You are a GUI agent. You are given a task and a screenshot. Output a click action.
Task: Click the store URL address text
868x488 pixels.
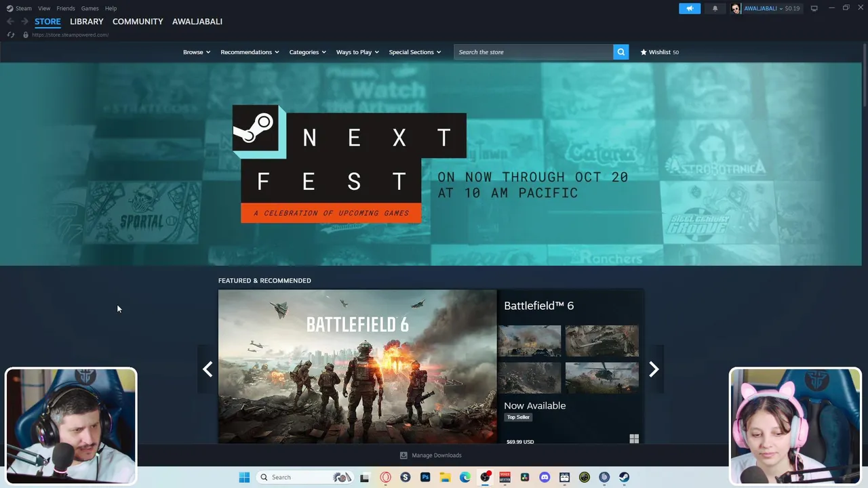70,35
